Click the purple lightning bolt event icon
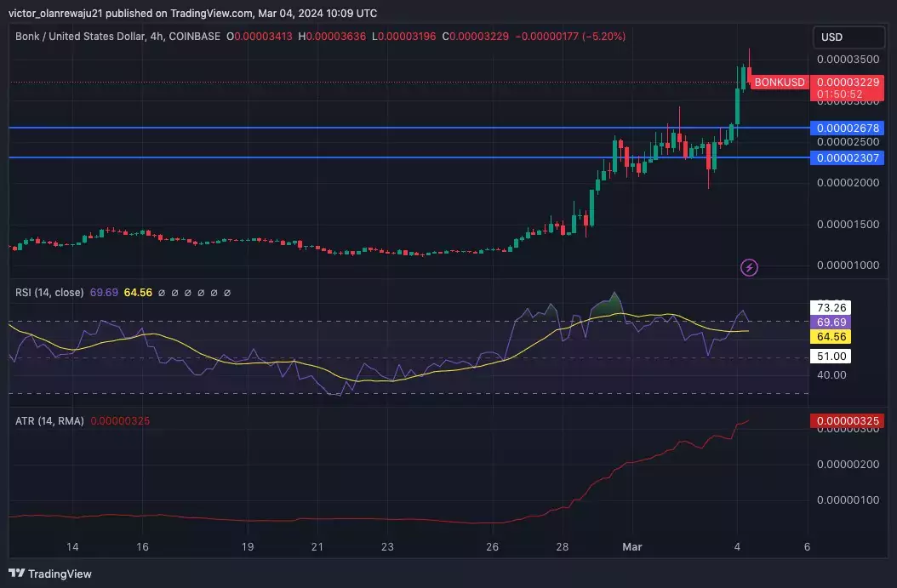The width and height of the screenshot is (897, 588). 749,267
